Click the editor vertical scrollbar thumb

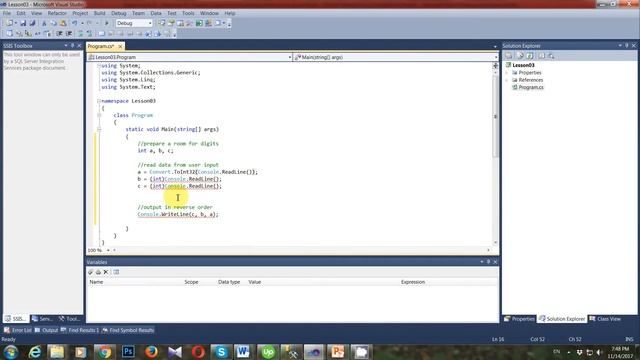coord(496,116)
